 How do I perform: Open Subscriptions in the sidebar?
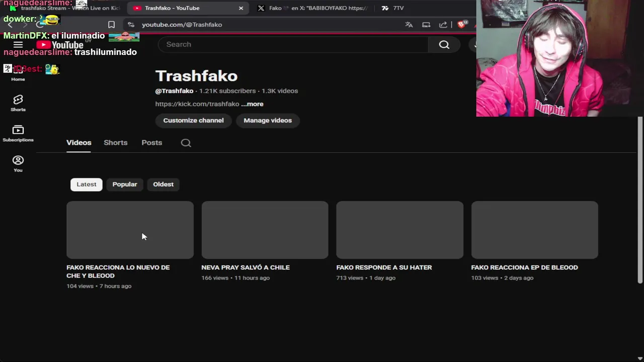[x=18, y=134]
